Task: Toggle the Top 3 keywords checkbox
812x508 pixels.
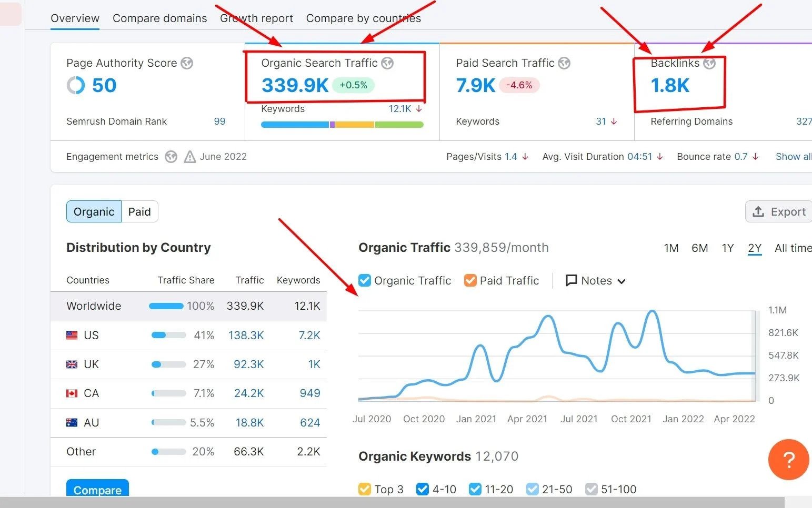Action: point(364,489)
